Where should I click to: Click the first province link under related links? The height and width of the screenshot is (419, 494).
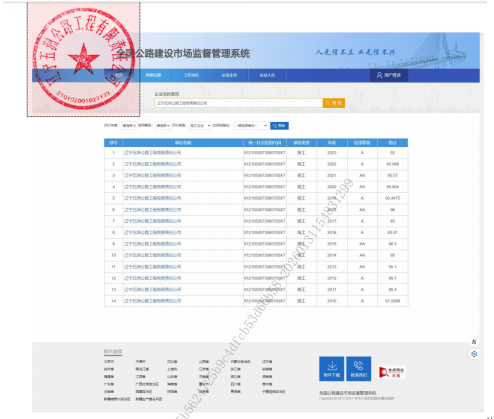(109, 362)
